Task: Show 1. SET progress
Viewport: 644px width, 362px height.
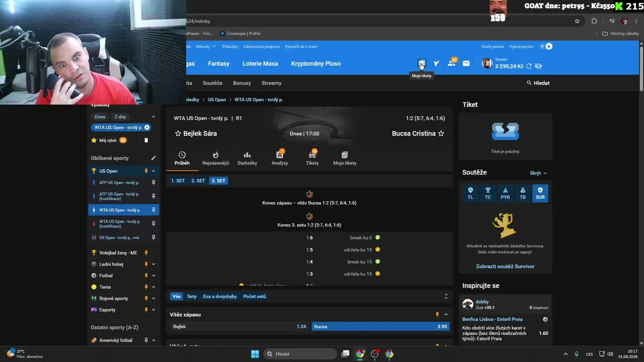Action: tap(178, 180)
